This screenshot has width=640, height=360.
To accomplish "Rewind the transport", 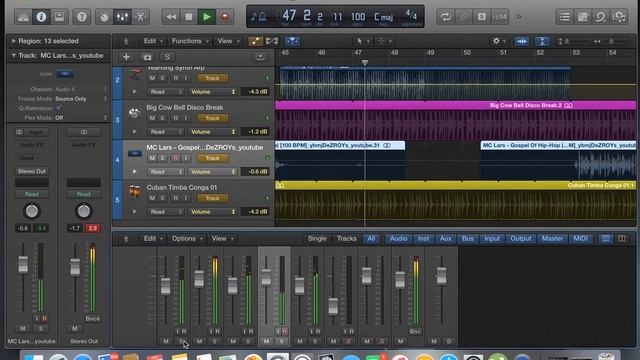I will coord(171,17).
